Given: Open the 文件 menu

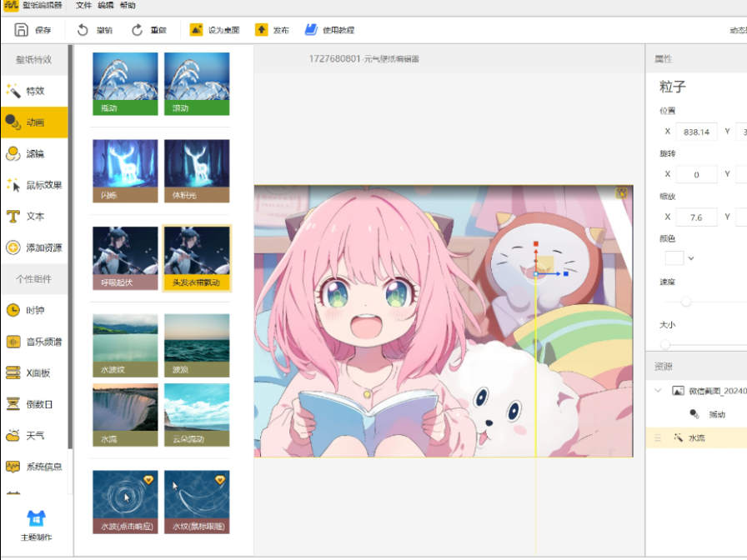Looking at the screenshot, I should click(83, 5).
